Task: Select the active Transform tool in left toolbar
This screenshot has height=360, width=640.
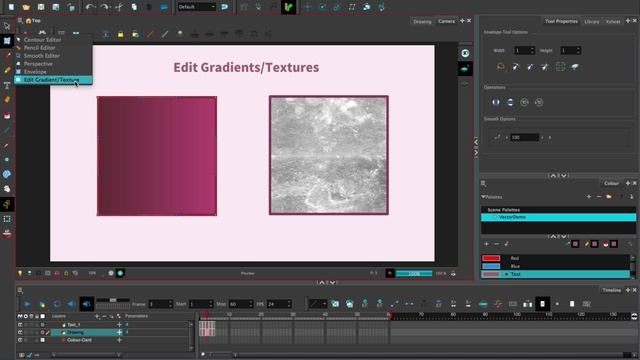Action: [x=7, y=204]
